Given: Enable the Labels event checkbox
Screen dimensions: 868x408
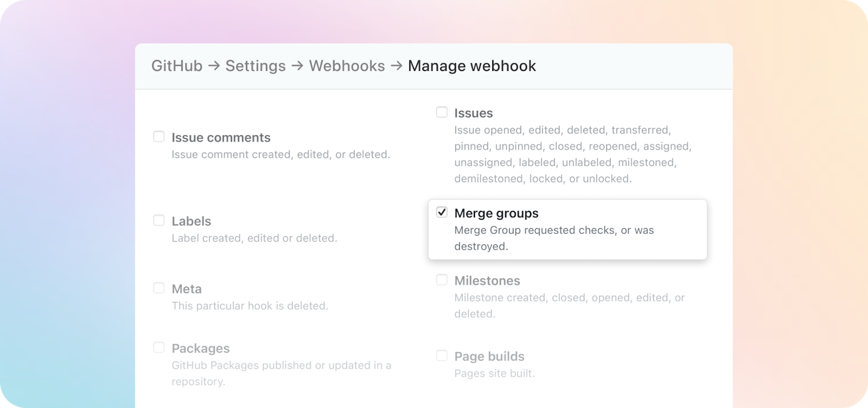Looking at the screenshot, I should click(x=159, y=220).
